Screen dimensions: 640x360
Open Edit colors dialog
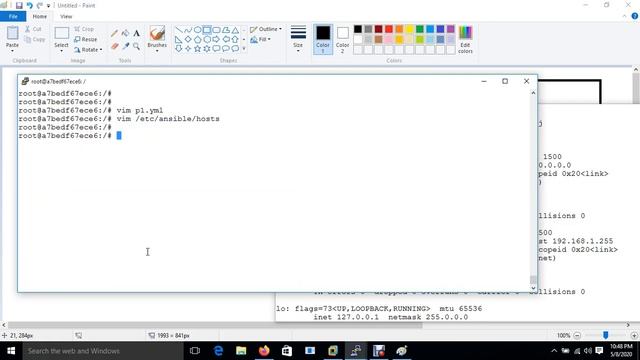[x=465, y=39]
